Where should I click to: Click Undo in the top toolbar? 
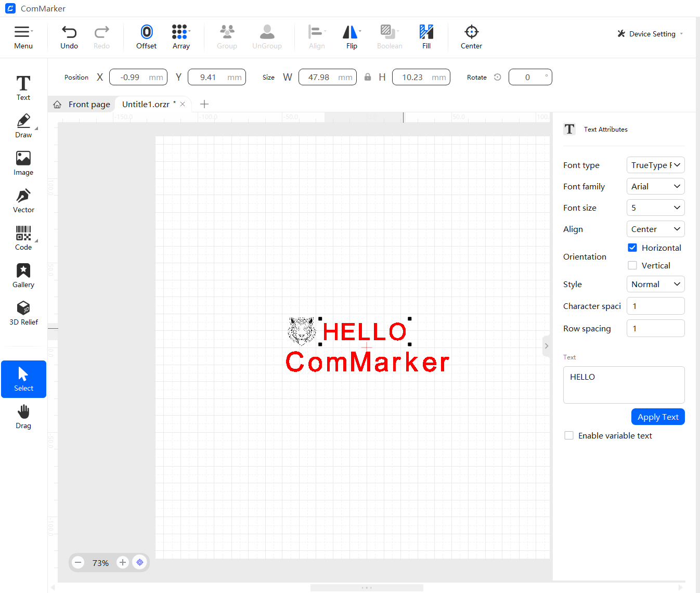click(69, 35)
